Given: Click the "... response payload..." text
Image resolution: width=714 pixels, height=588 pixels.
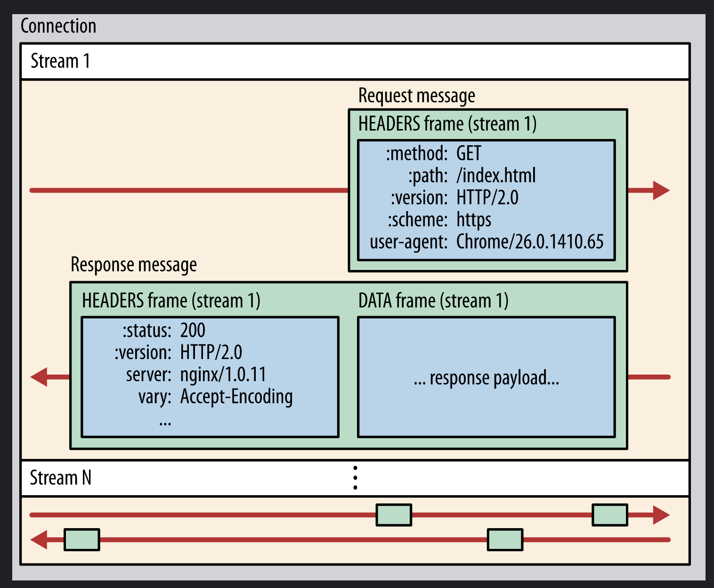Looking at the screenshot, I should pyautogui.click(x=487, y=378).
